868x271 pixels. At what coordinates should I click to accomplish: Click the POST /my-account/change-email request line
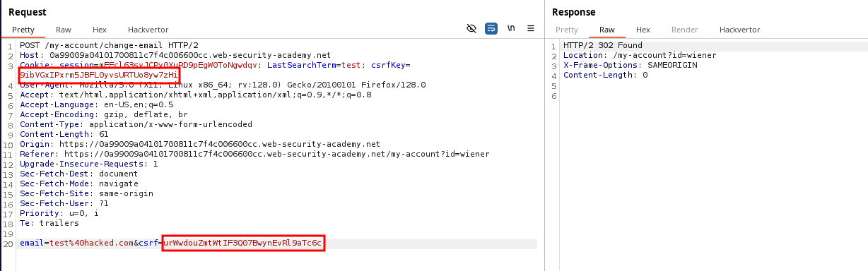pos(109,46)
